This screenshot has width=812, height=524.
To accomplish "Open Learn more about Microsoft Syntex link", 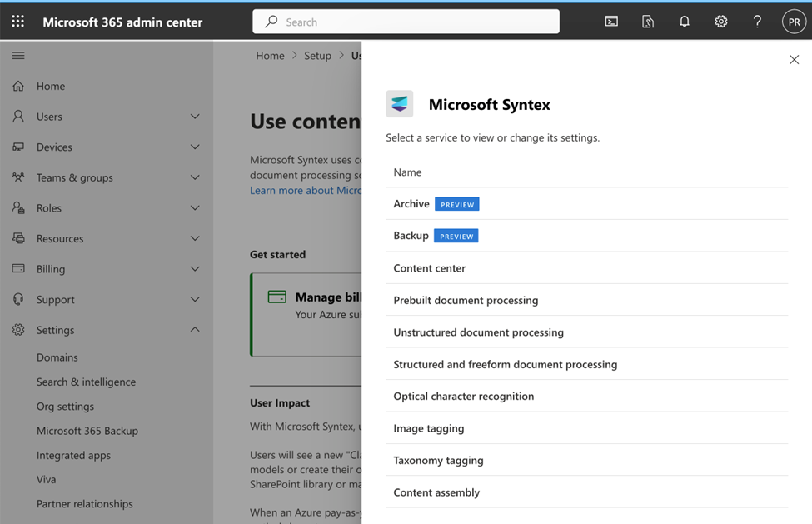I will point(306,191).
